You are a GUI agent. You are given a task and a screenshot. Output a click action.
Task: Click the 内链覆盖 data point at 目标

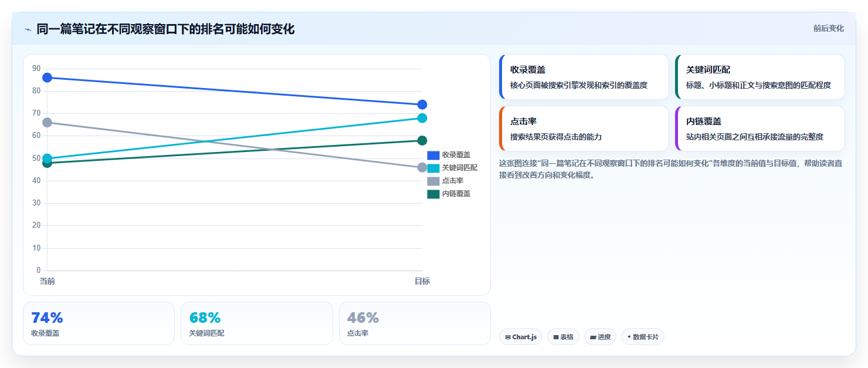(x=422, y=140)
